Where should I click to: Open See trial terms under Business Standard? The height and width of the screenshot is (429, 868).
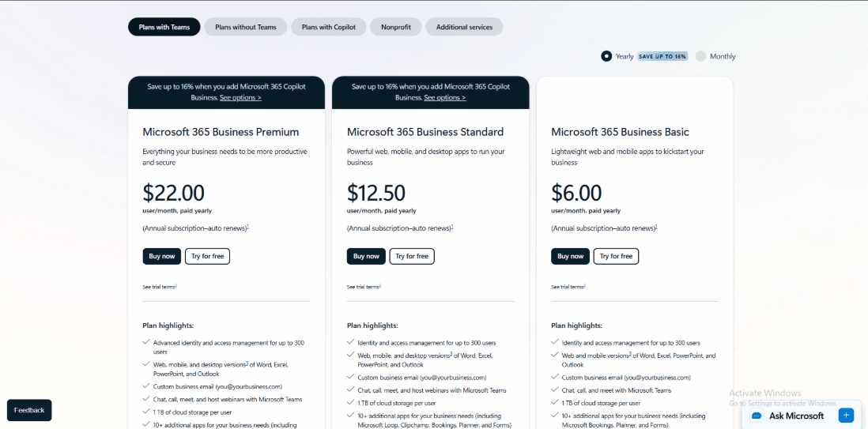364,287
